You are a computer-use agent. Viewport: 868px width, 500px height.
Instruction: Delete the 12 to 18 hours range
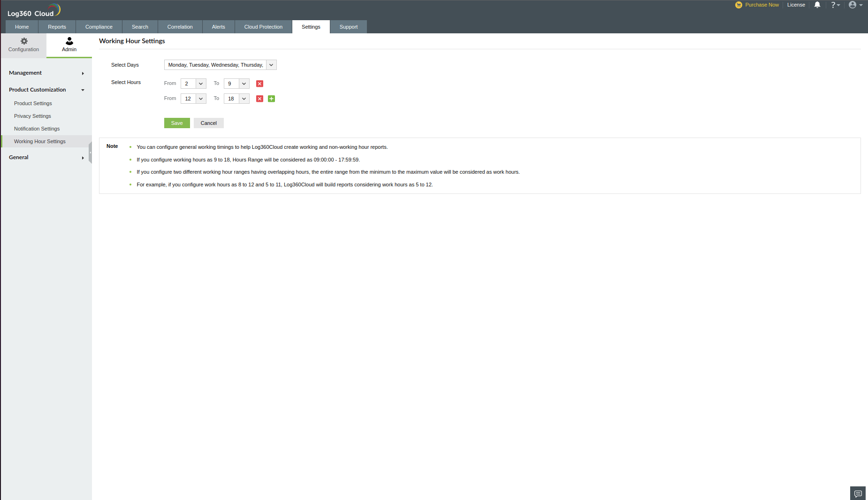tap(259, 99)
